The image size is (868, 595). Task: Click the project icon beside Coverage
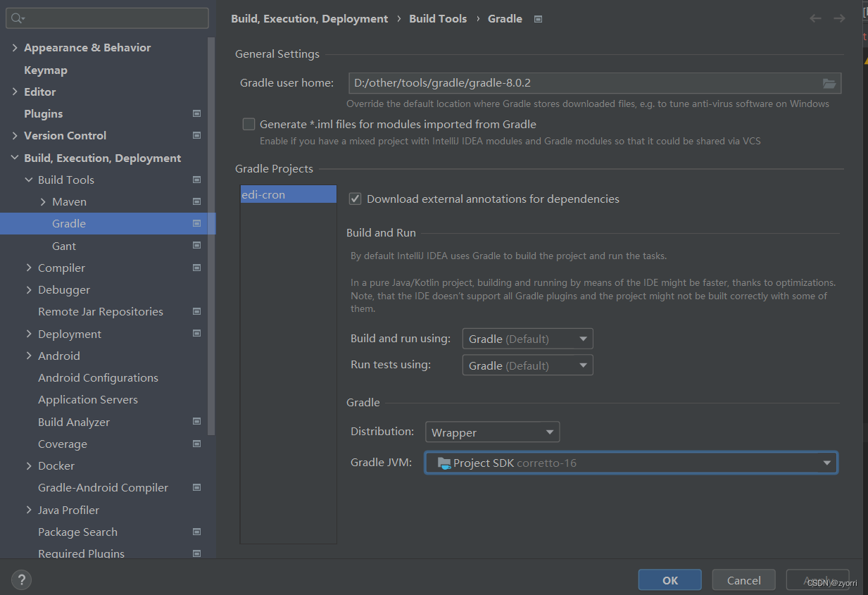(x=196, y=444)
